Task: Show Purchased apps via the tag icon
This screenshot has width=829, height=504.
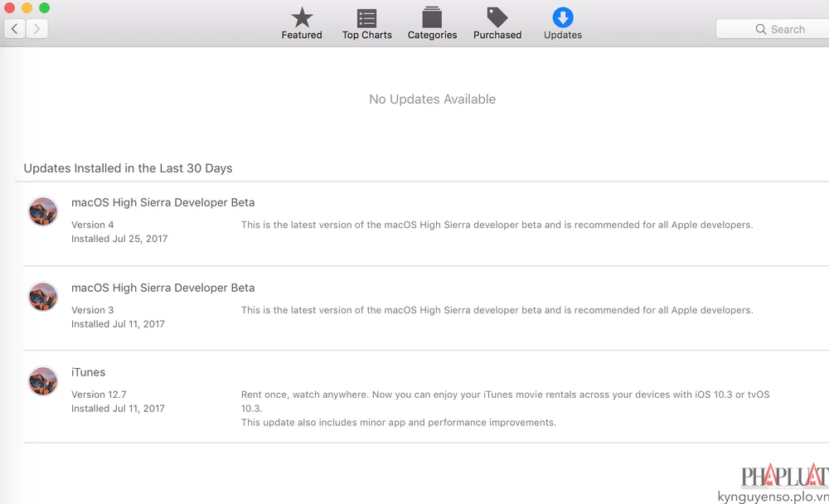Action: pos(497,18)
